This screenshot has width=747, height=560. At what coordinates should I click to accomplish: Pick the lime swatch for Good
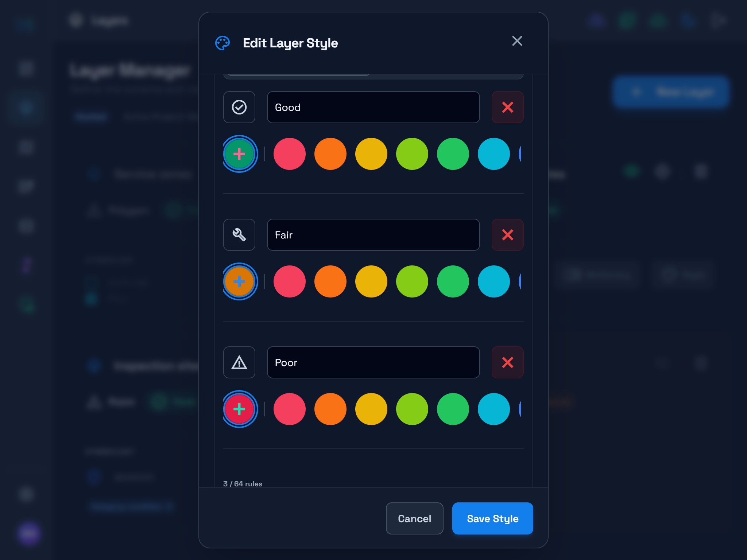pos(412,154)
